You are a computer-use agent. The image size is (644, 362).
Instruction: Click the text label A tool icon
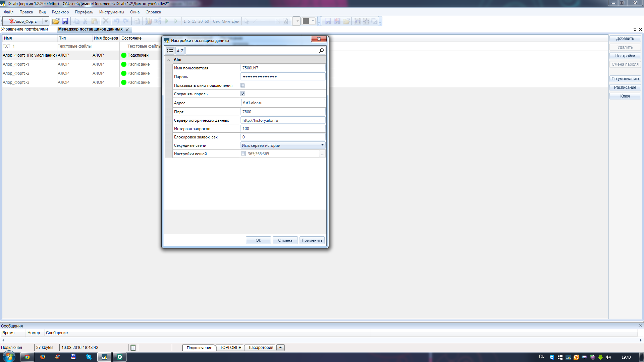[x=285, y=21]
